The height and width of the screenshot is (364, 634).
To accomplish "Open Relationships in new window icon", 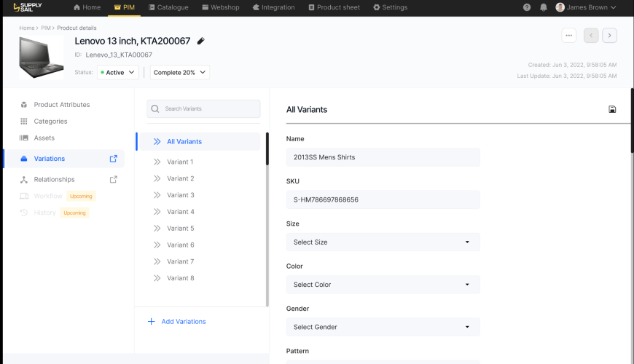I will point(114,179).
